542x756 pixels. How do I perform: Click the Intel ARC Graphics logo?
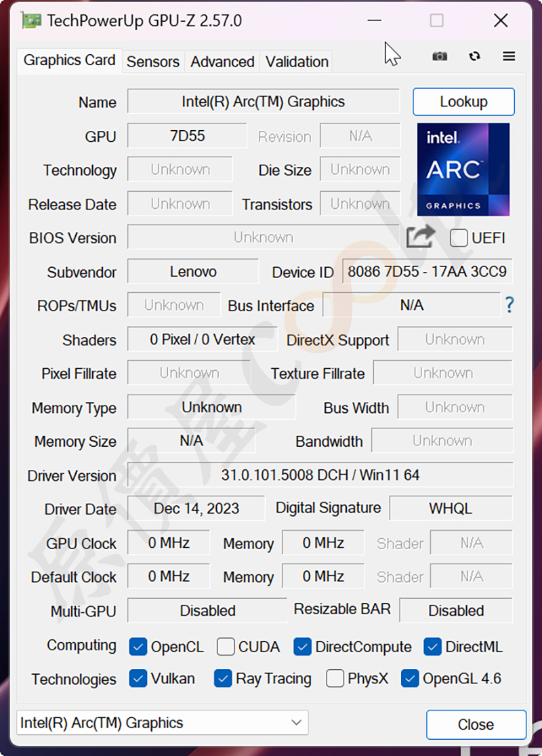point(463,170)
